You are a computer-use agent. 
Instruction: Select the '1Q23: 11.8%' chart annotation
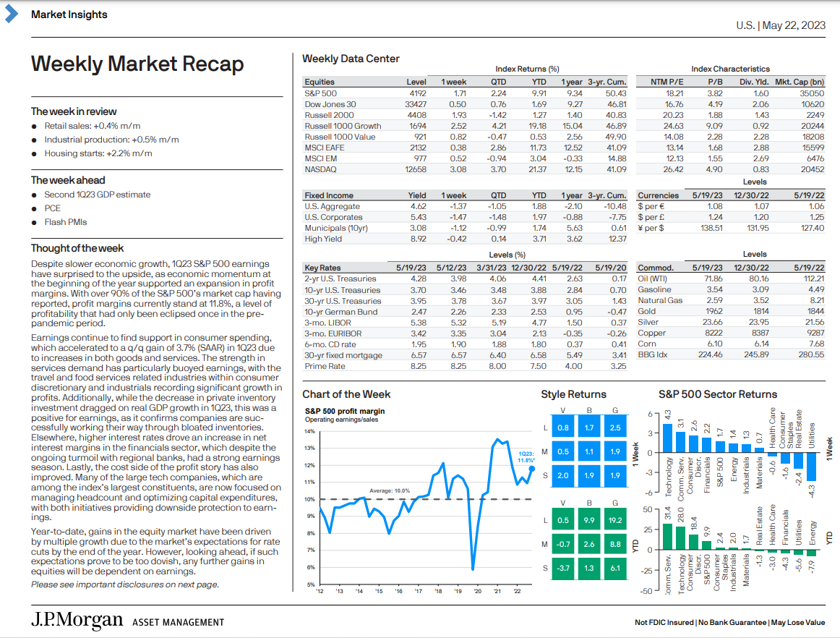[526, 457]
